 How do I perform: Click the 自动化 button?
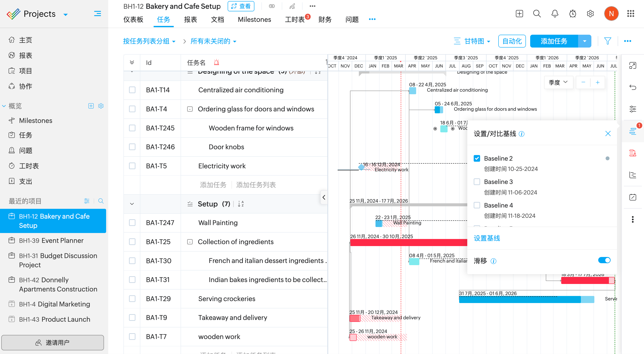512,41
